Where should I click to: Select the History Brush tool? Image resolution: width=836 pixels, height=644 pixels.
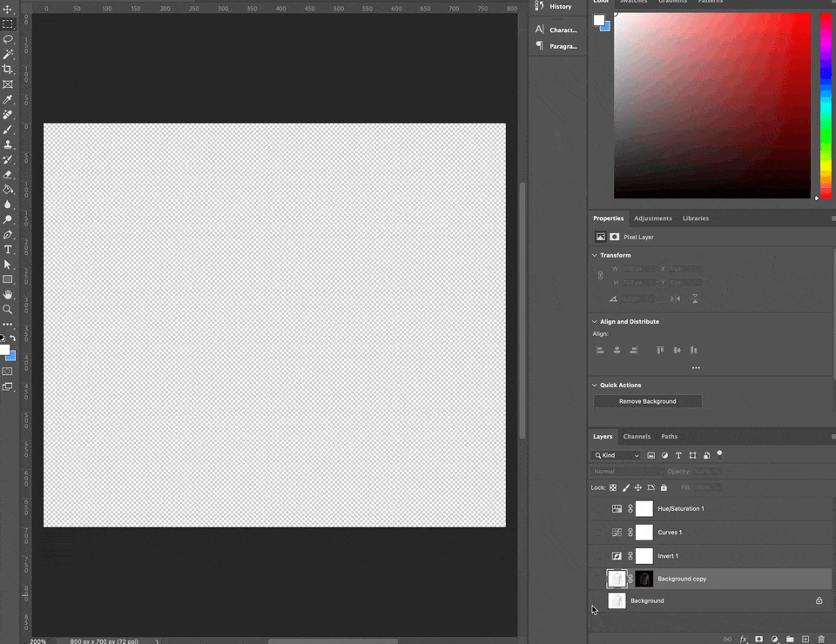coord(8,159)
